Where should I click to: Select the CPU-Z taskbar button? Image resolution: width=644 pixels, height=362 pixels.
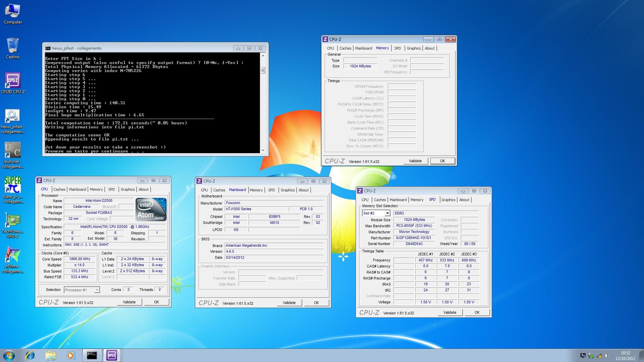[112, 355]
